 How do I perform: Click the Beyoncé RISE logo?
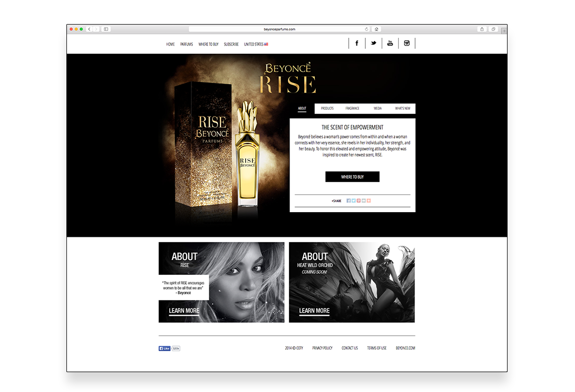[288, 78]
